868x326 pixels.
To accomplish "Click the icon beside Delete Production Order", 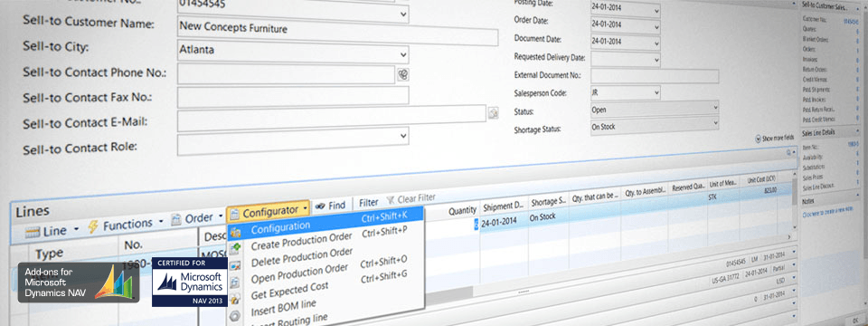I will click(236, 265).
